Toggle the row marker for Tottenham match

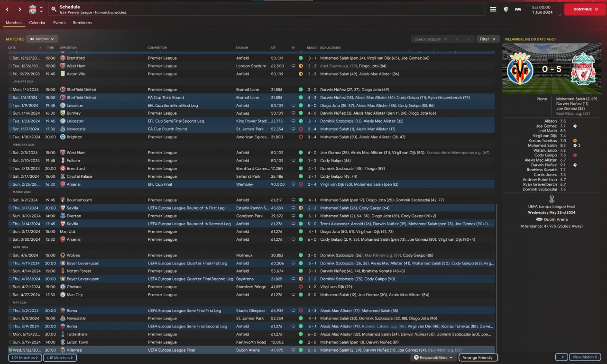coord(10,334)
